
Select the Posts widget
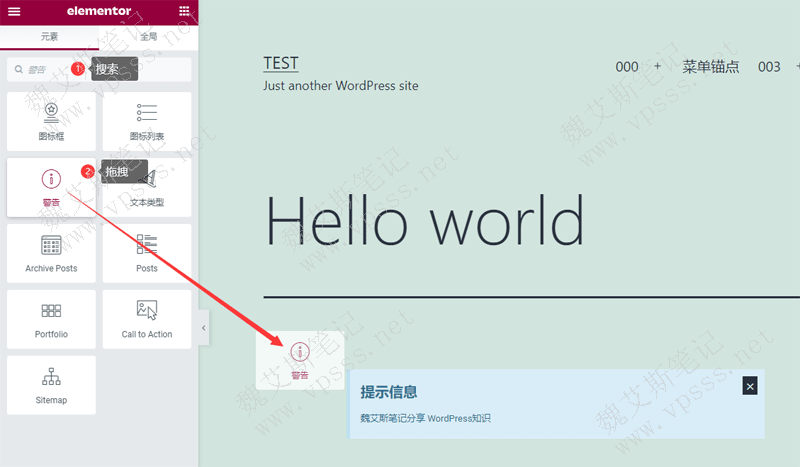[x=147, y=253]
